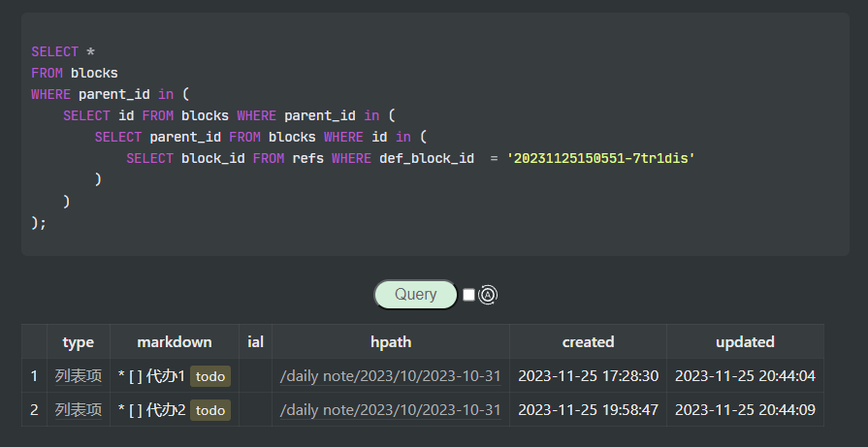Click the 'hpath' column header
Screen dimensions: 868x447
pos(391,341)
